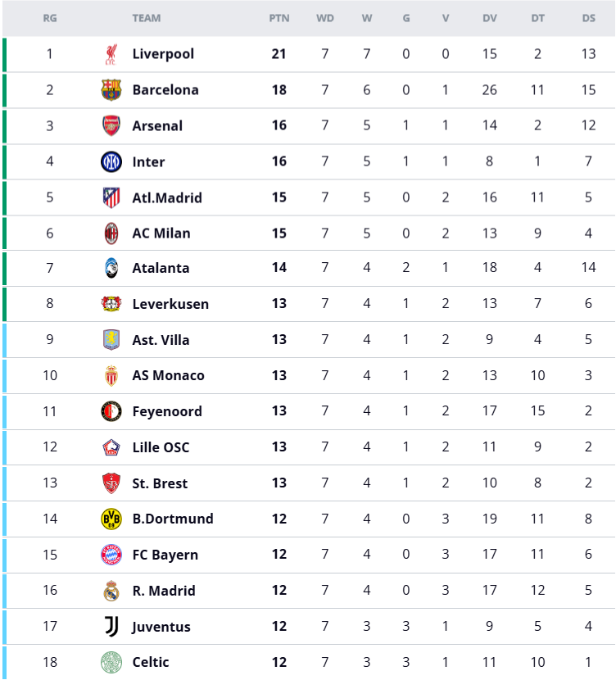Click the Liverpool club crest icon
Viewport: 616px width, 680px height.
[111, 54]
